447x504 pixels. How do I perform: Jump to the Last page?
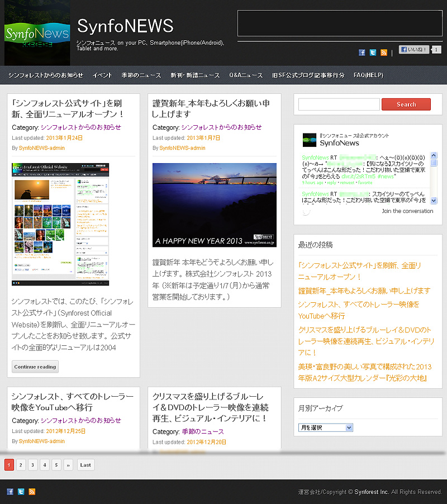85,465
